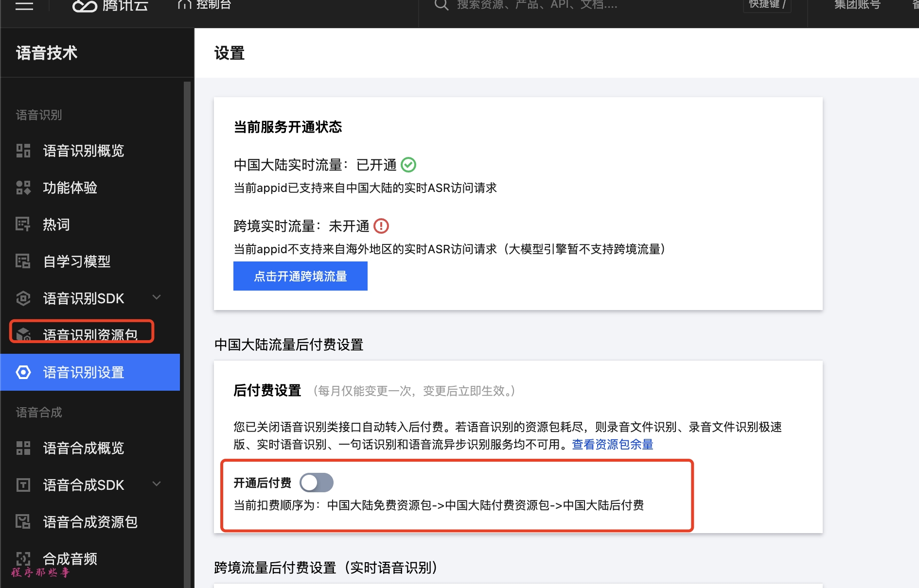Click the 点击开通跨境流量 button

tap(300, 276)
